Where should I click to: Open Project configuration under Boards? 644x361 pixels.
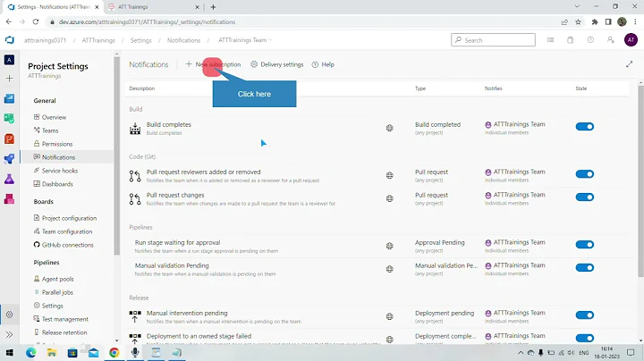(x=69, y=218)
